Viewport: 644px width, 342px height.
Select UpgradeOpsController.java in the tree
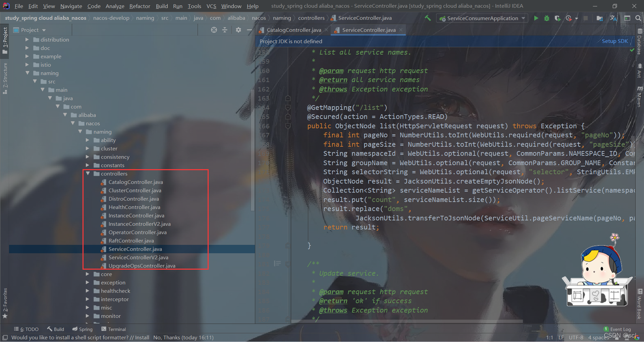click(x=142, y=266)
